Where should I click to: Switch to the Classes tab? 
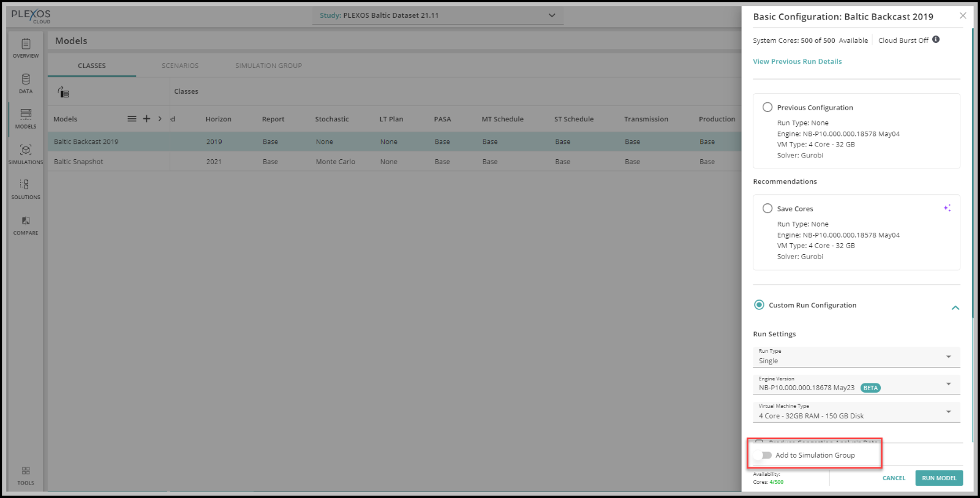pos(92,66)
